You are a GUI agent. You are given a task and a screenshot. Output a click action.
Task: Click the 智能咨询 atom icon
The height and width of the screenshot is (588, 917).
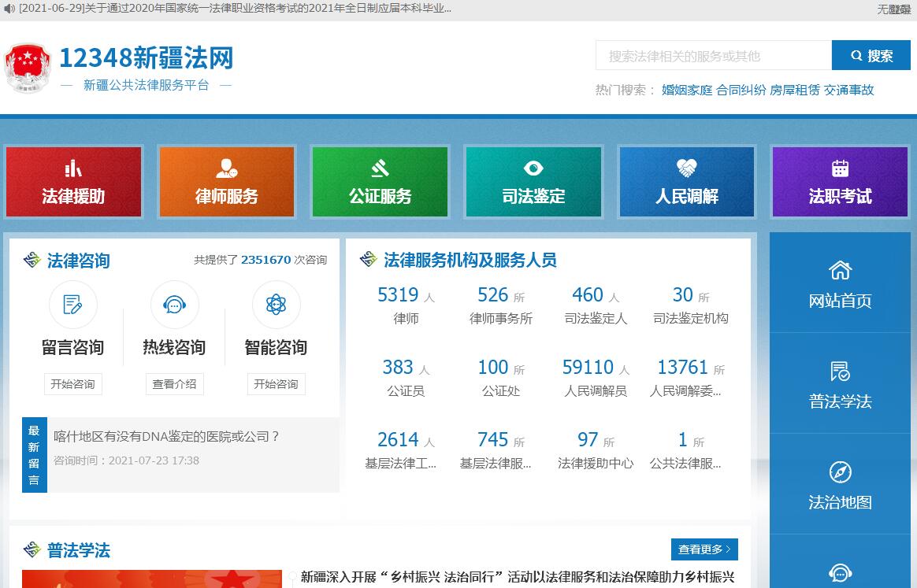276,305
